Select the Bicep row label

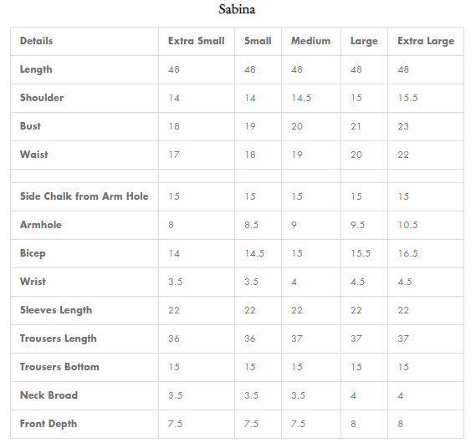33,253
